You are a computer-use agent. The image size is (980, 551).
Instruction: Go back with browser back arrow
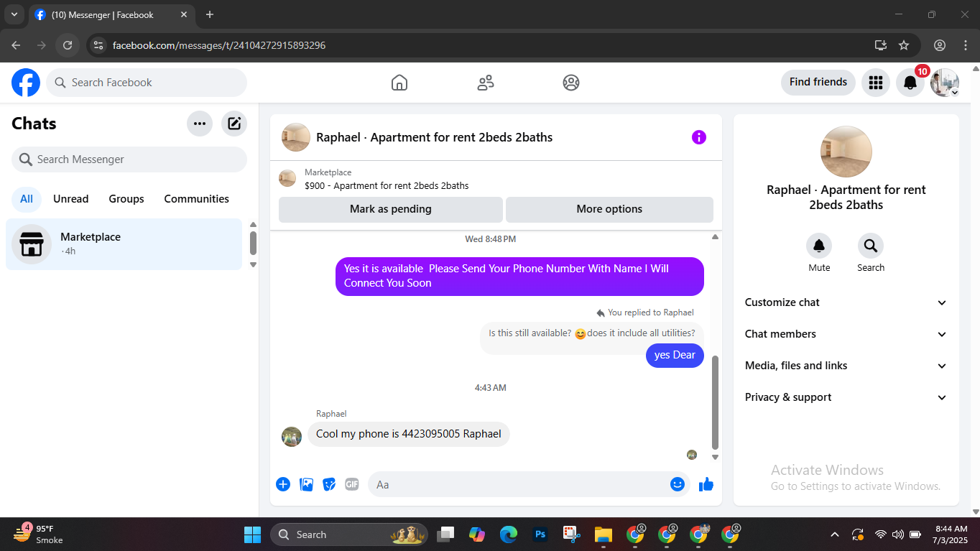[x=16, y=45]
